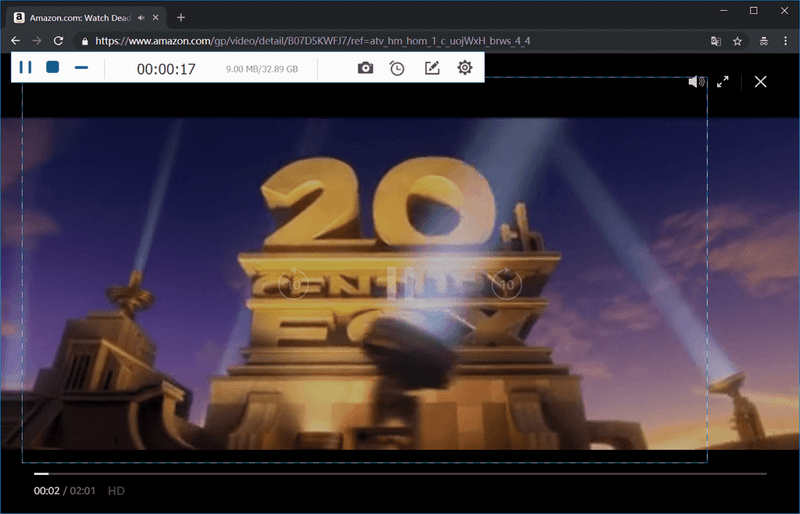800x514 pixels.
Task: Go back to previous page
Action: pos(15,41)
